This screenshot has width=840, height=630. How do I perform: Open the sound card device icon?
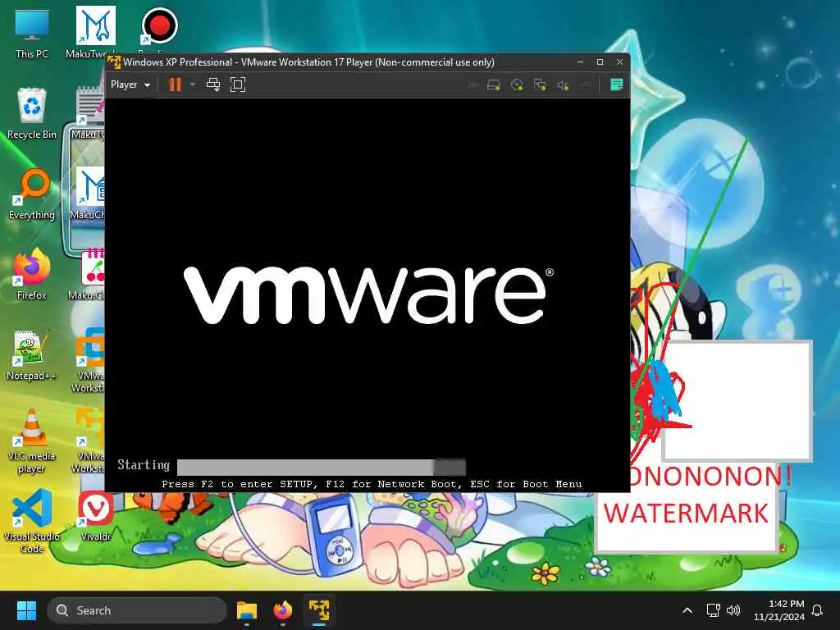563,85
